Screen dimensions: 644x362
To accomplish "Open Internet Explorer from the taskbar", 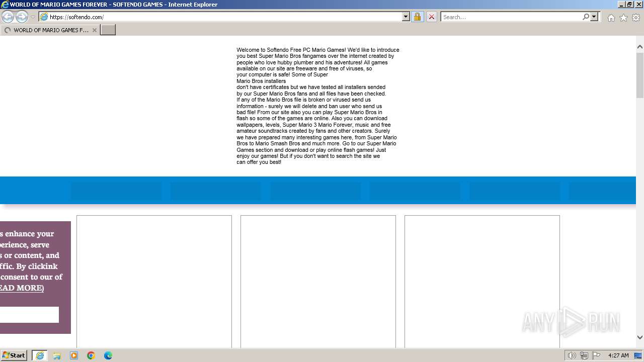I will (x=39, y=355).
